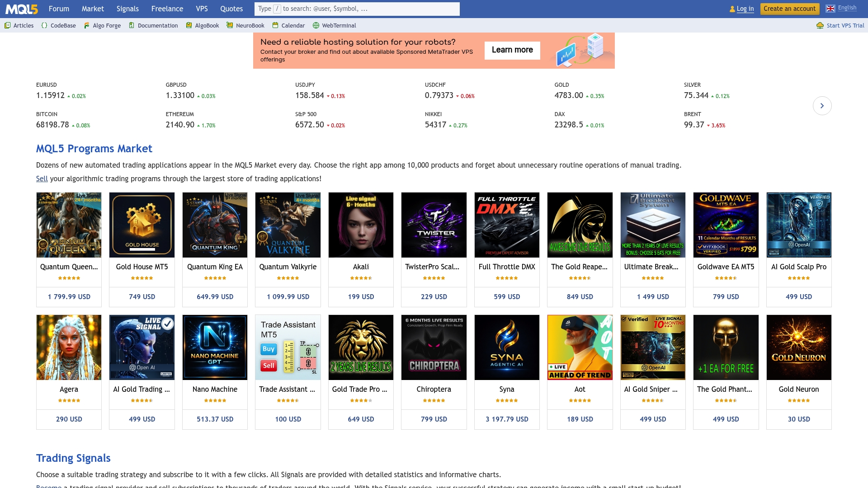Screen dimensions: 868x488
Task: Open the Freelance section
Action: point(167,9)
